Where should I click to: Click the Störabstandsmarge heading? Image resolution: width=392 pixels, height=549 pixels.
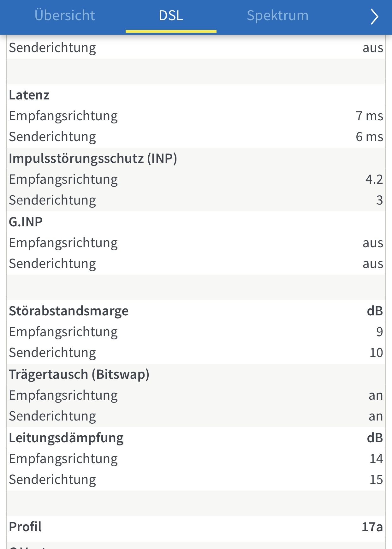coord(69,311)
